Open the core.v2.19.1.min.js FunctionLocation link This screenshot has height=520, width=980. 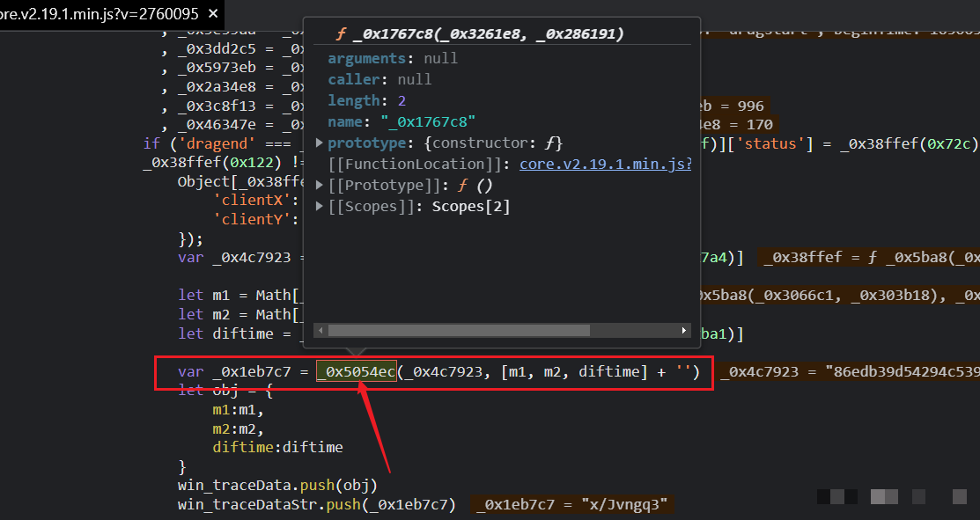(x=605, y=164)
